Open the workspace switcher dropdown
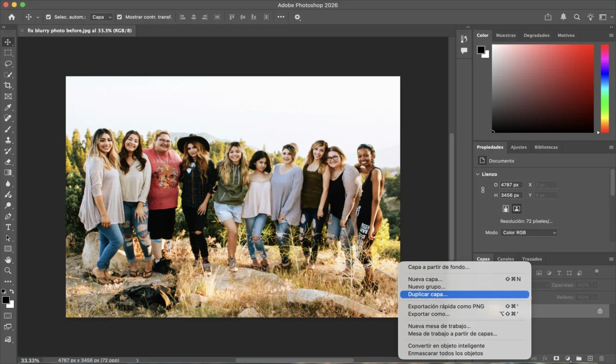Screen dimensions: 616x364 (x=606, y=17)
